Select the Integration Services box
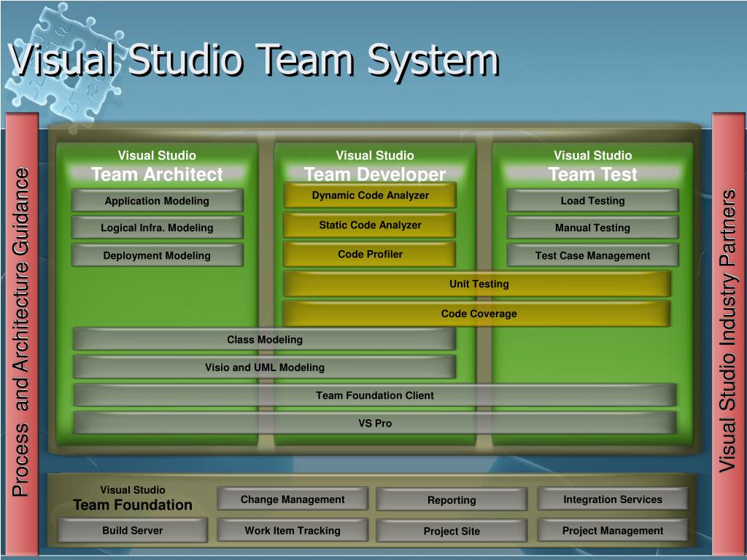Screen dimensions: 747x560 [x=613, y=499]
